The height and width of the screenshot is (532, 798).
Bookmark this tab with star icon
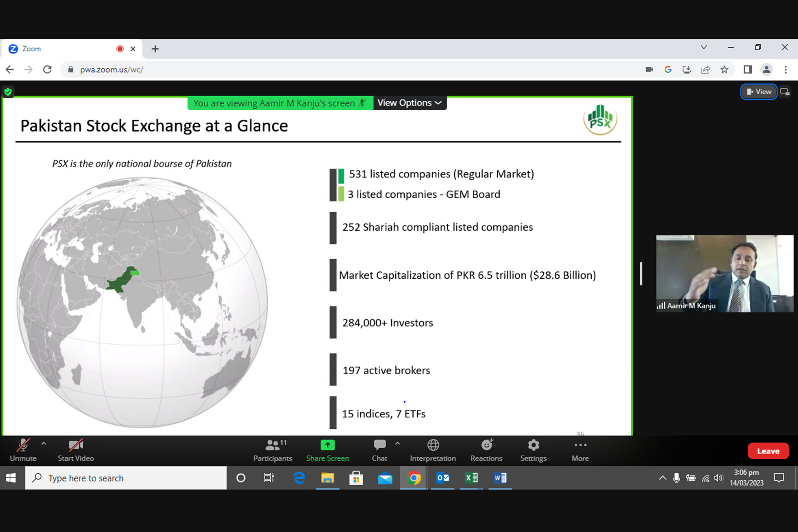(724, 70)
